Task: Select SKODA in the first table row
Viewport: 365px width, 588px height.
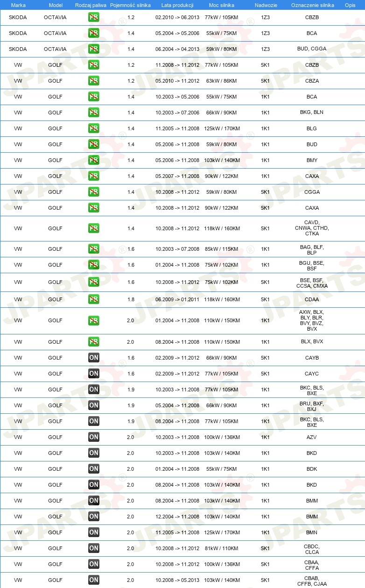Action: [x=18, y=17]
